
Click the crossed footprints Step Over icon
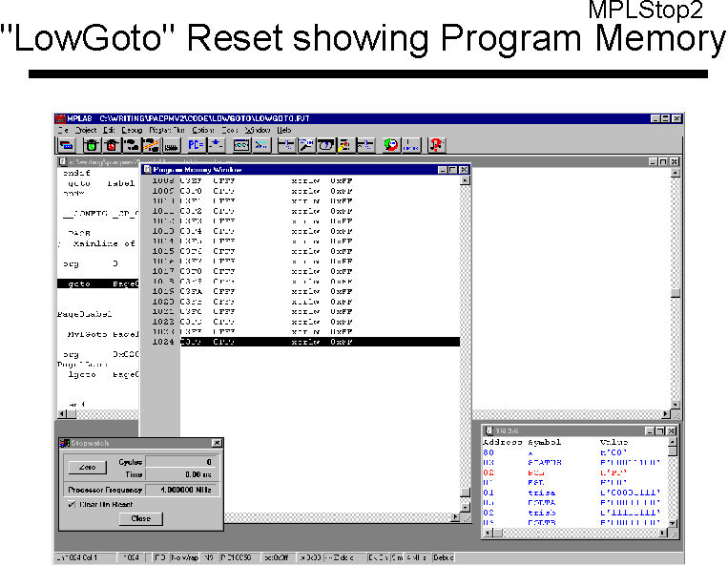151,145
